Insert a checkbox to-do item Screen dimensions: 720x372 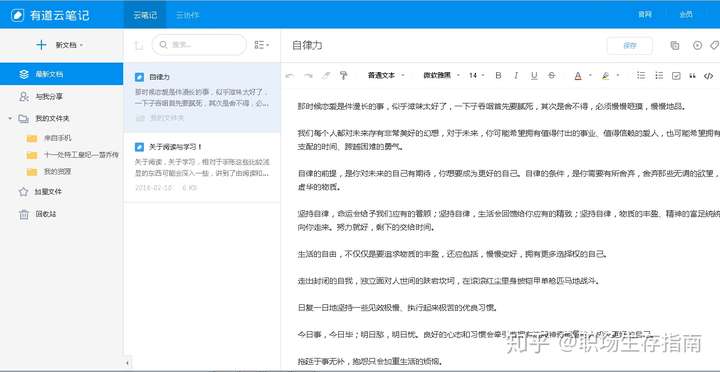(x=676, y=76)
